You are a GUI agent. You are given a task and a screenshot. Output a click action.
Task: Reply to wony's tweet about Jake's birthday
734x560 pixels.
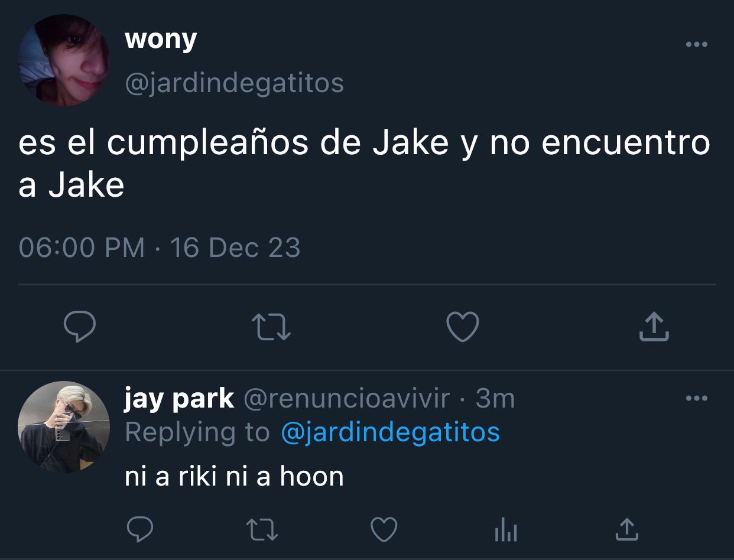click(80, 327)
